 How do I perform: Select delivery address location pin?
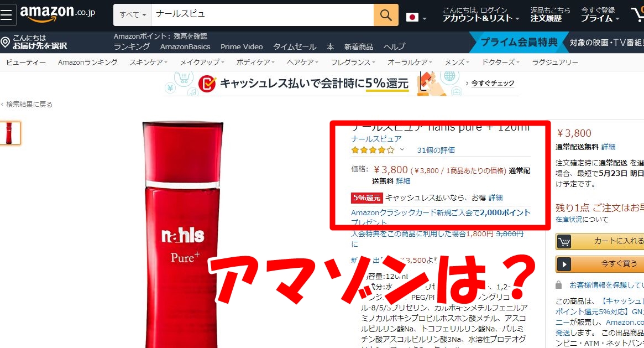(x=6, y=42)
